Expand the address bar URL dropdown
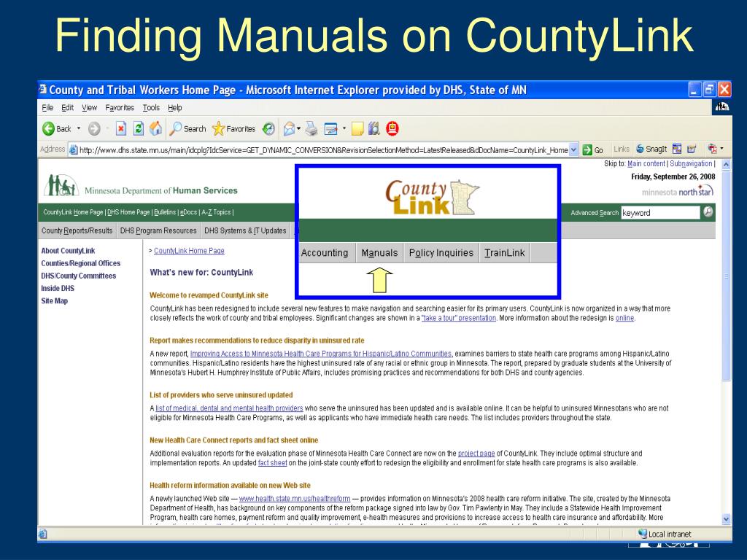Image resolution: width=747 pixels, height=560 pixels. [x=573, y=150]
